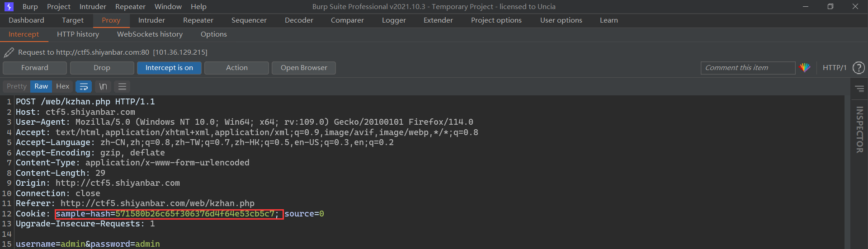Screen dimensions: 868x249
Task: Open the Burp menu
Action: click(x=30, y=7)
